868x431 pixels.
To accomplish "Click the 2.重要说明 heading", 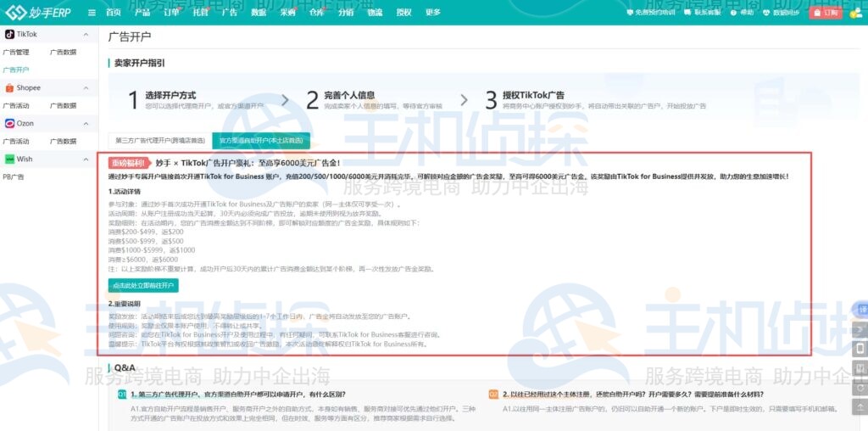I will (x=125, y=304).
